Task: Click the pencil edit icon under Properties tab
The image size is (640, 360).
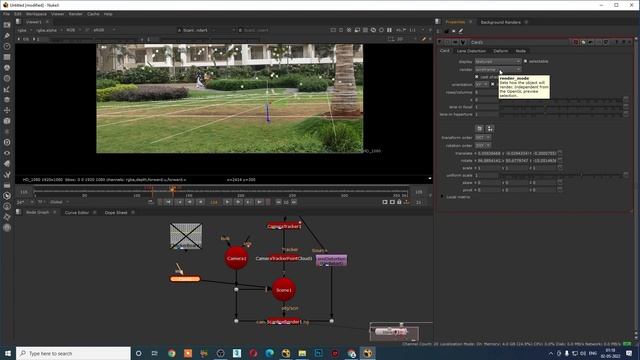Action: (461, 31)
